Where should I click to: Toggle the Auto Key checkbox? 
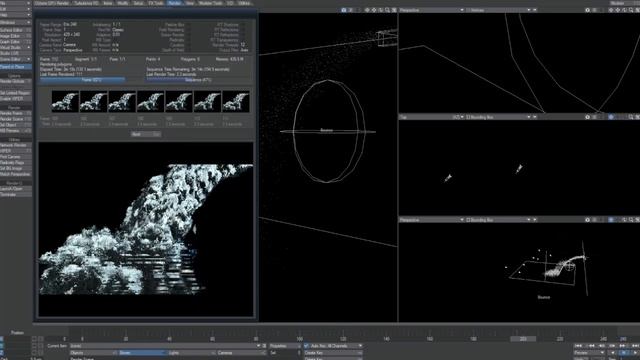(307, 346)
